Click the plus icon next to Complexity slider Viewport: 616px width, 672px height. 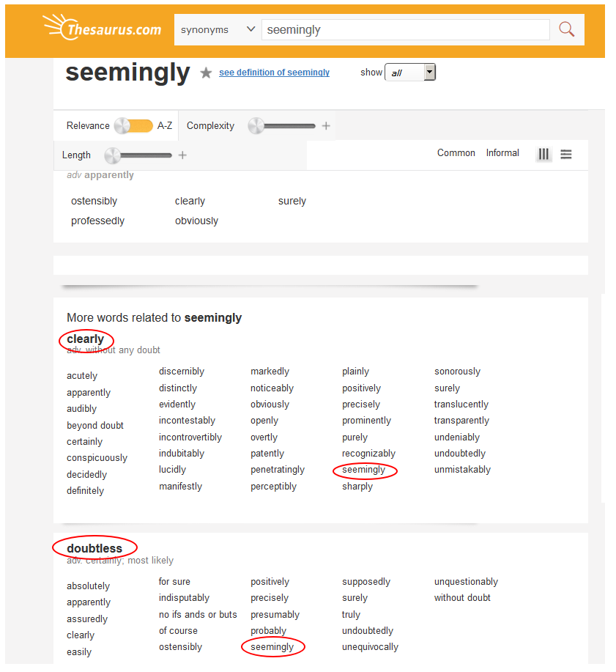[x=326, y=126]
